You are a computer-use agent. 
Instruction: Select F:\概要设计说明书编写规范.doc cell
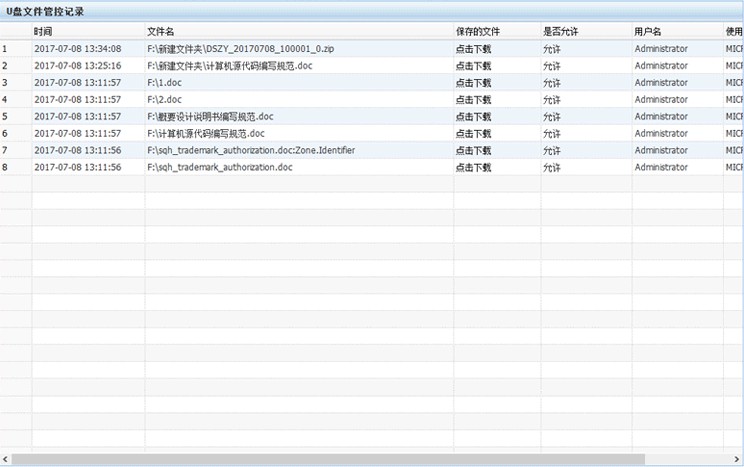click(x=210, y=117)
